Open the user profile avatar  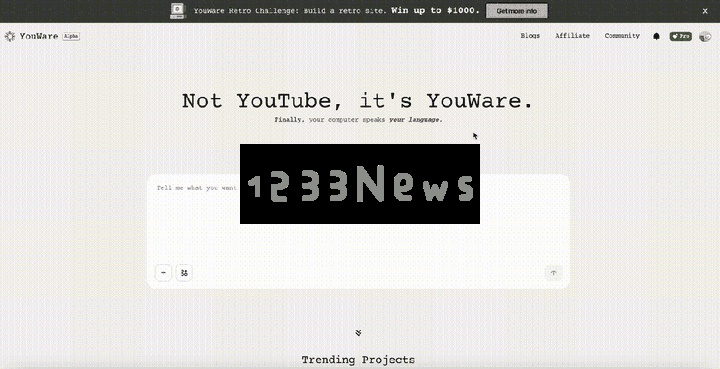[705, 36]
